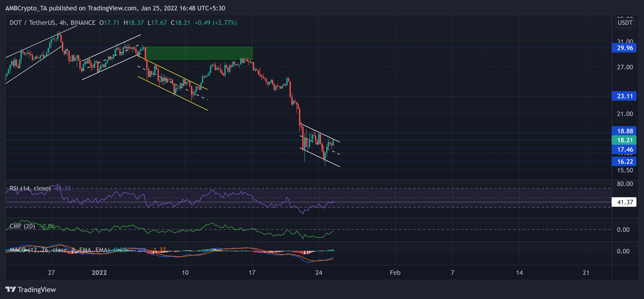The height and width of the screenshot is (299, 644).
Task: Click the +0.49 (+2.77%) change value
Action: point(216,23)
